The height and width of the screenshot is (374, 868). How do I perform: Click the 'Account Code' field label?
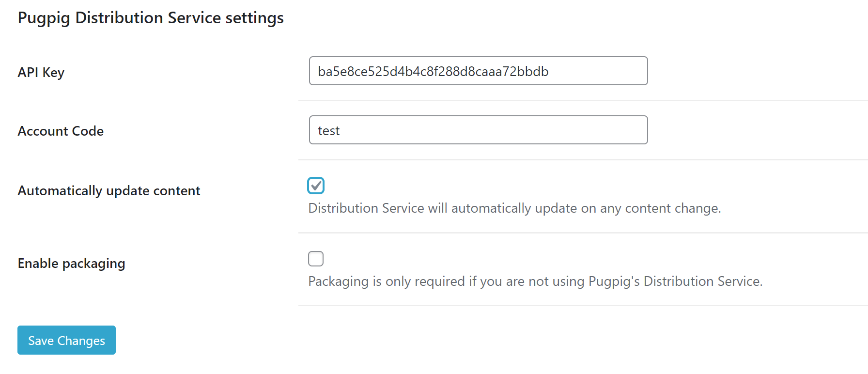pyautogui.click(x=61, y=131)
